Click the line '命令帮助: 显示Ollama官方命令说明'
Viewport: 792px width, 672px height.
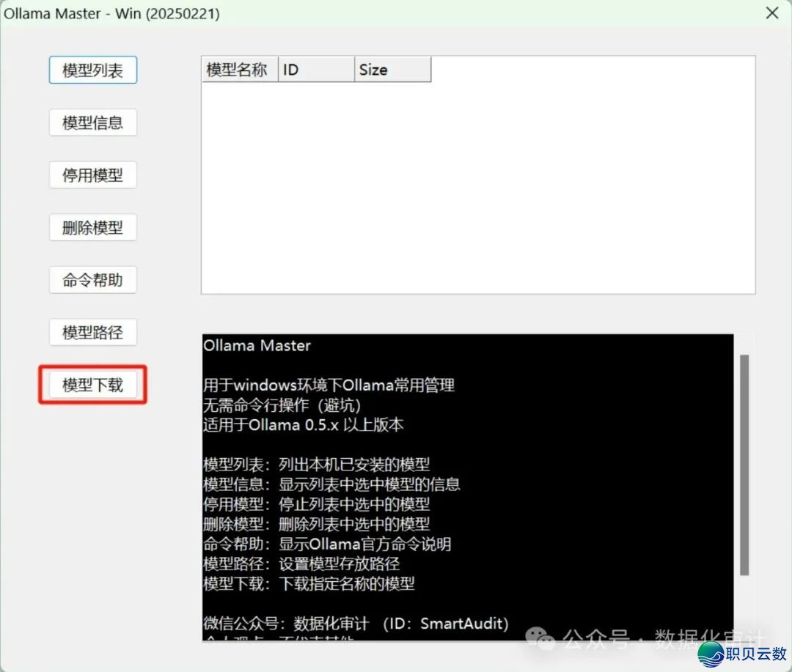tap(327, 544)
